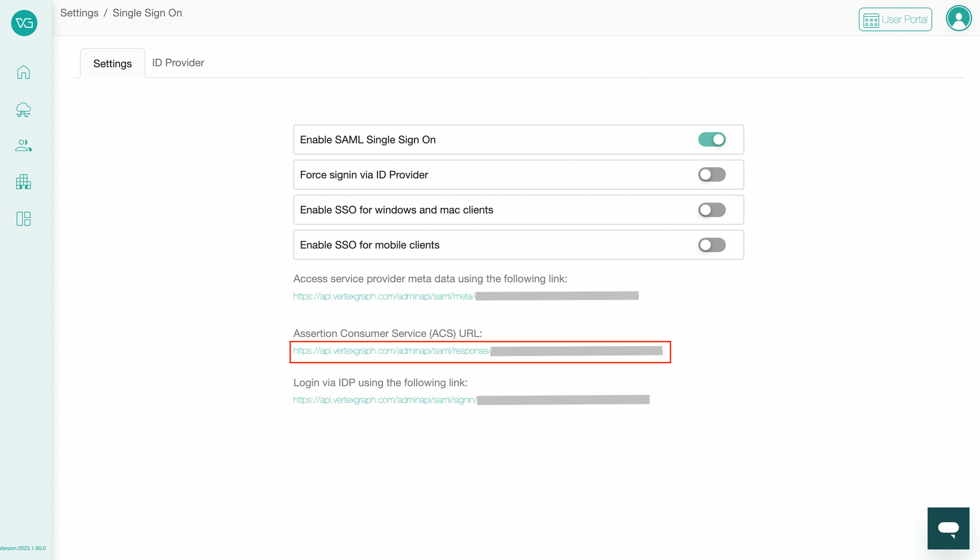
Task: Click the VG logo in the sidebar
Action: pyautogui.click(x=23, y=23)
